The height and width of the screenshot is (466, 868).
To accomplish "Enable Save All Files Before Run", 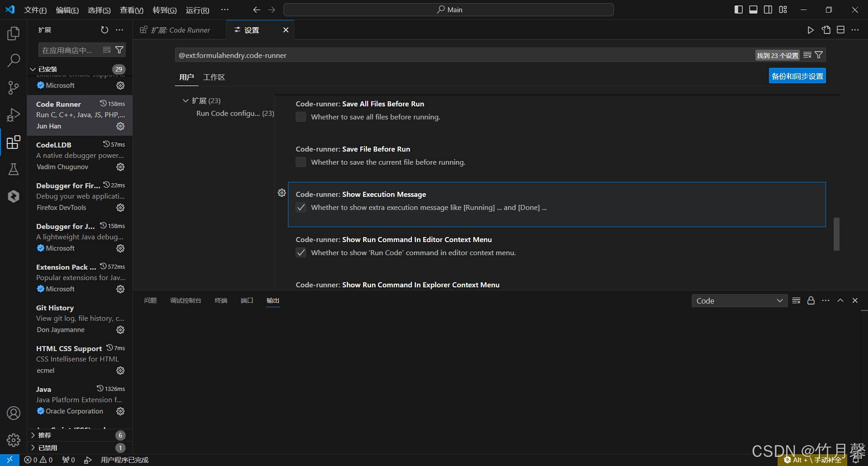I will coord(301,117).
